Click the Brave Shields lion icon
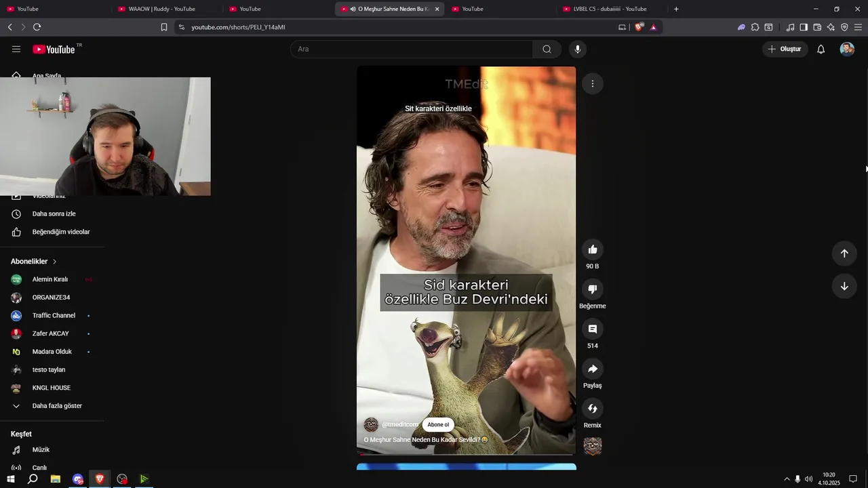The height and width of the screenshot is (488, 868). pos(639,27)
